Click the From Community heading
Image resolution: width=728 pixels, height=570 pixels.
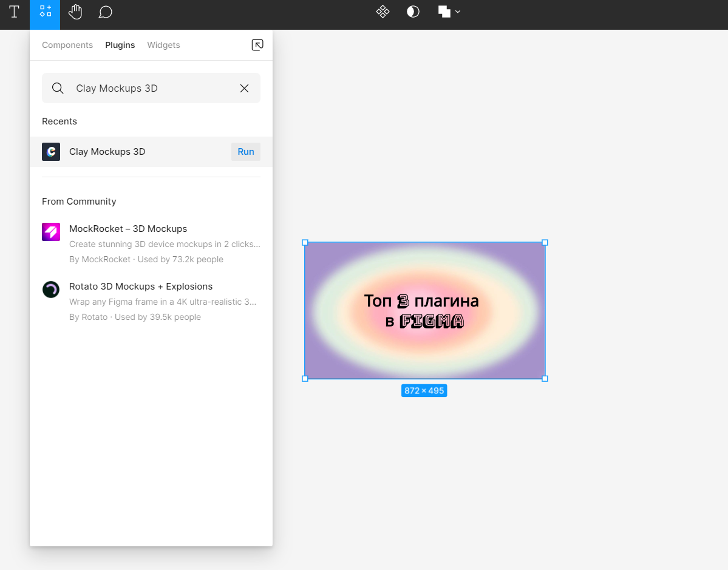pyautogui.click(x=79, y=202)
